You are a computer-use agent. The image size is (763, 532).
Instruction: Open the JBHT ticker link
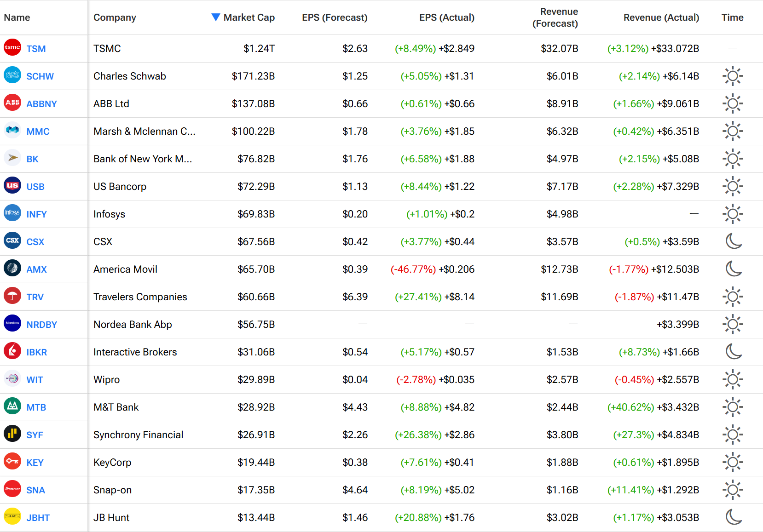coord(38,518)
